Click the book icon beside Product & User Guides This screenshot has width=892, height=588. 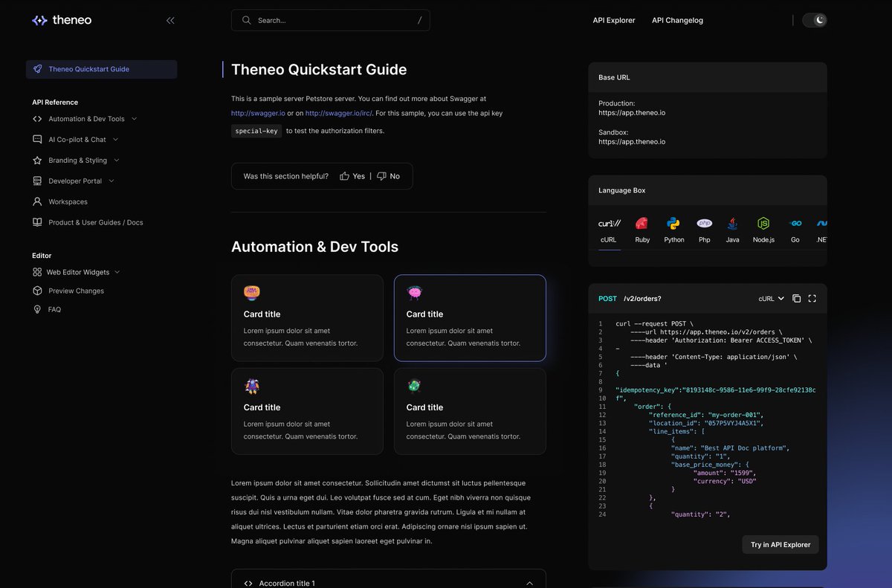[37, 222]
